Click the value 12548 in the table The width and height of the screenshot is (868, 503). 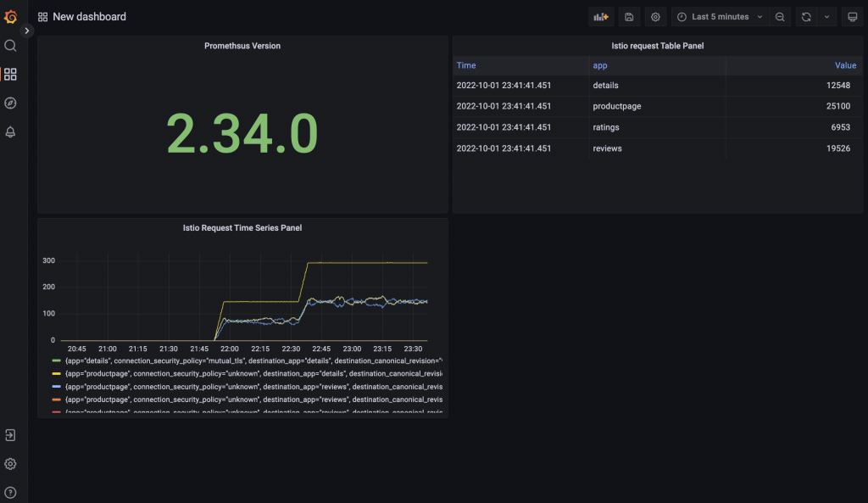[838, 86]
